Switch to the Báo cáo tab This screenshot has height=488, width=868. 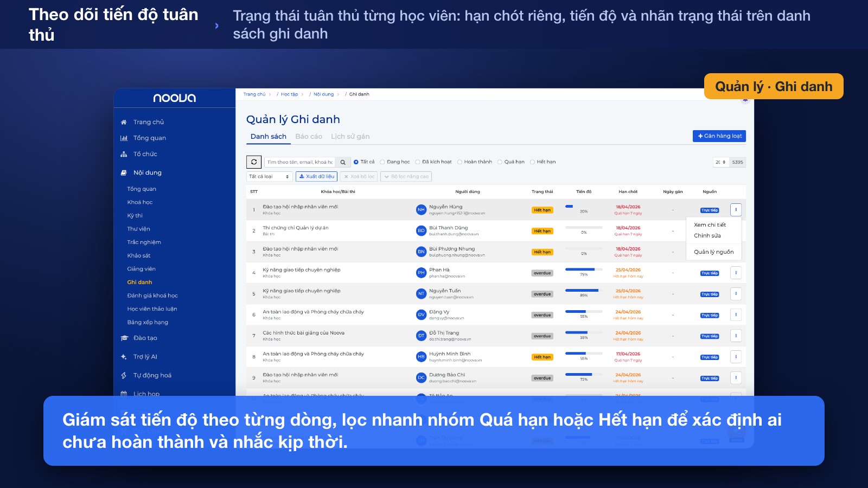(309, 137)
